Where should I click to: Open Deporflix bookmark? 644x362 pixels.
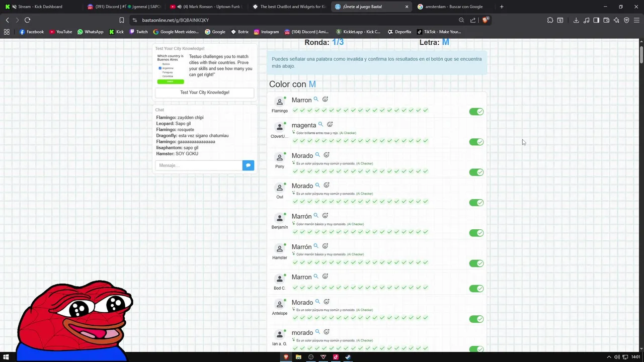point(399,32)
